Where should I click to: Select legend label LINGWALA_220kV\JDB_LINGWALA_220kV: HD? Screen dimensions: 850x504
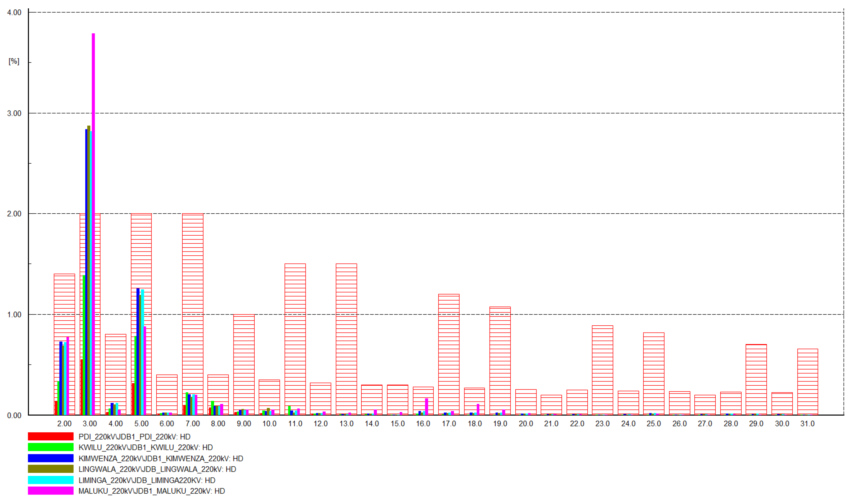pyautogui.click(x=157, y=469)
